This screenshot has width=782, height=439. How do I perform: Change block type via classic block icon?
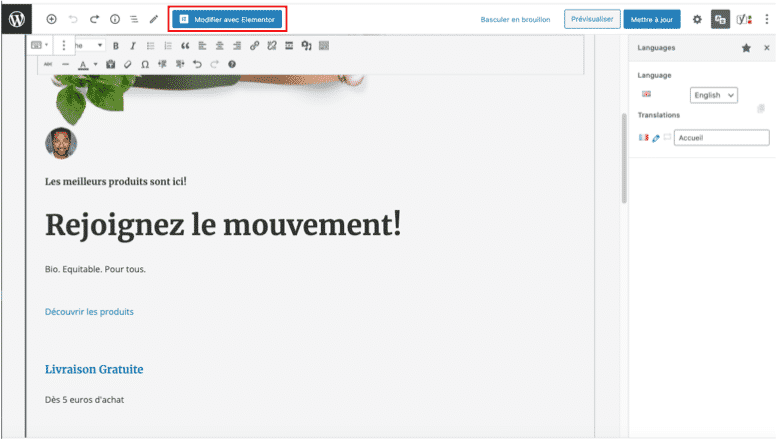tap(39, 45)
